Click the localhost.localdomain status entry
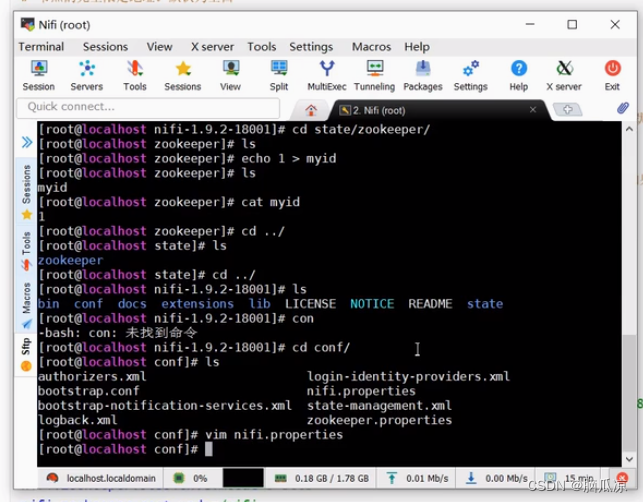 101,478
